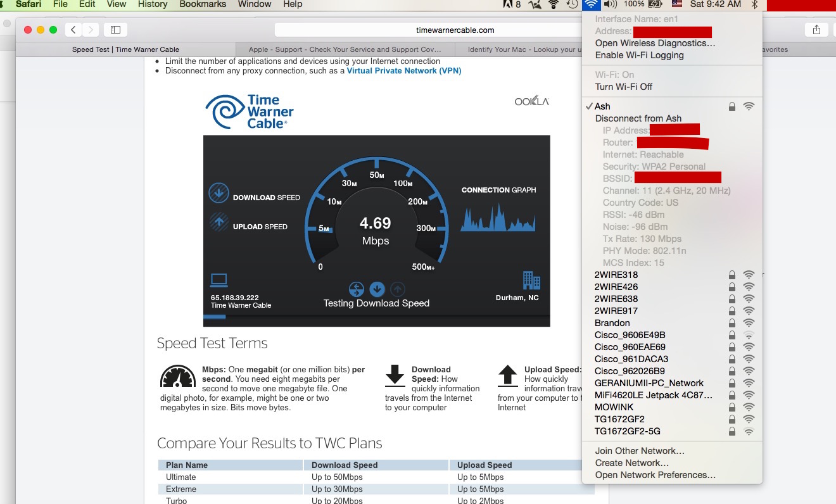Open the US flag input source menu

coord(677,4)
